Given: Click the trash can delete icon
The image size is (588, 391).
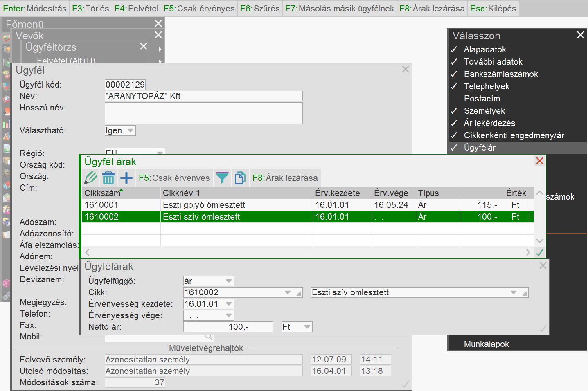Looking at the screenshot, I should click(x=108, y=178).
